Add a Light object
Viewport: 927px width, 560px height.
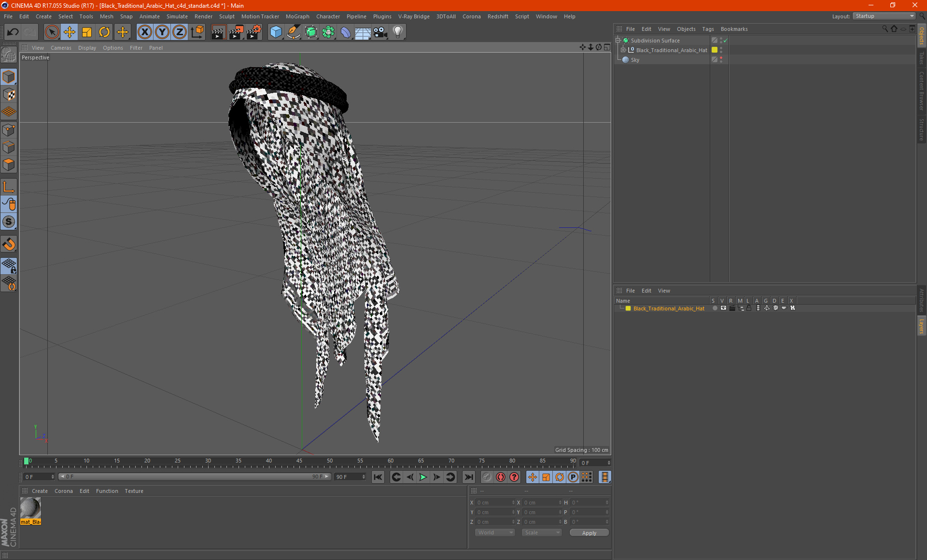coord(398,32)
